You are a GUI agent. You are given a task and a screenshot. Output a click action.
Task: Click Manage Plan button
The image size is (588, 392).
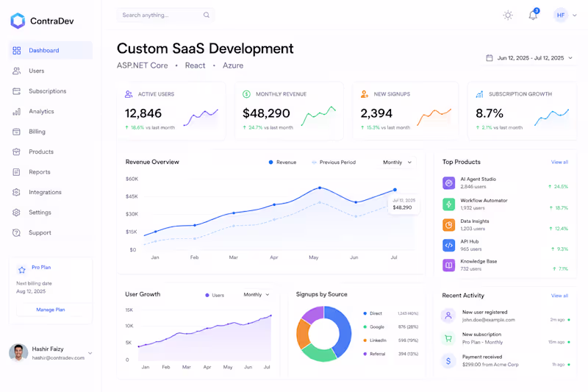click(51, 310)
